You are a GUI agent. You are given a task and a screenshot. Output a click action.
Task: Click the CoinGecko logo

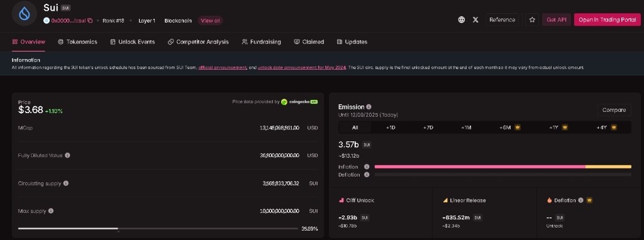[299, 102]
